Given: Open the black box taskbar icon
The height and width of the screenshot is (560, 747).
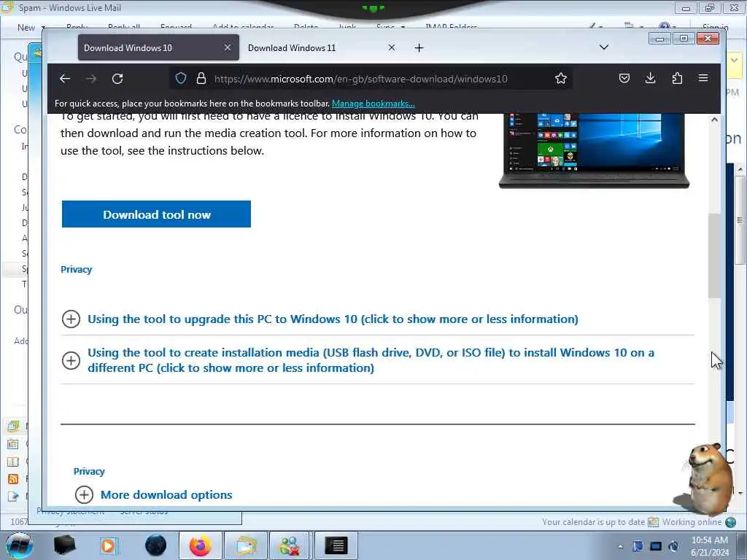Looking at the screenshot, I should coord(64,545).
